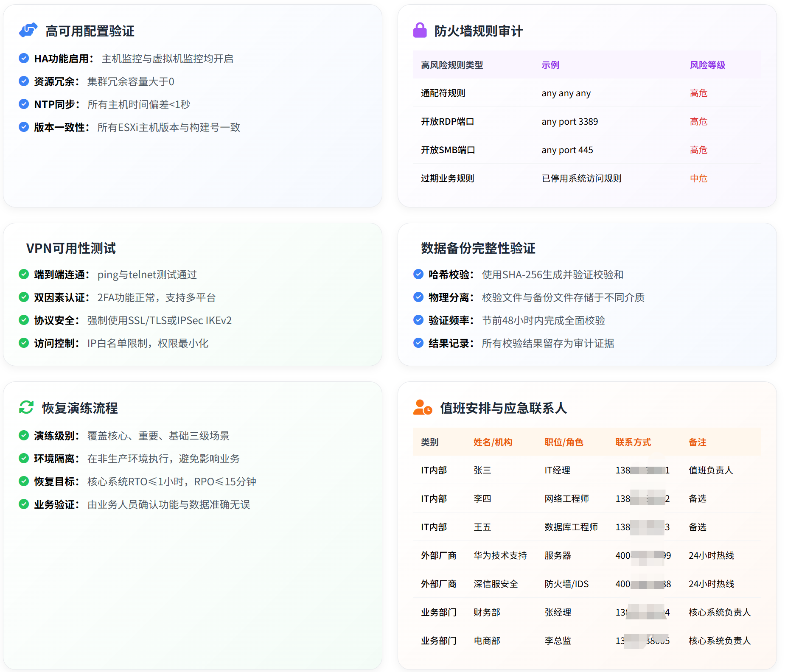The image size is (785, 672).
Task: Click the 高危 label in the 通配符规则 row
Action: click(698, 93)
